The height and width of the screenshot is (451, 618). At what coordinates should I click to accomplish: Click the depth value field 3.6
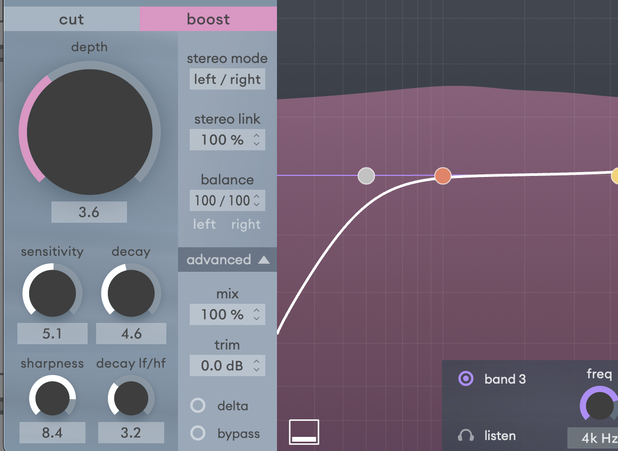[89, 212]
